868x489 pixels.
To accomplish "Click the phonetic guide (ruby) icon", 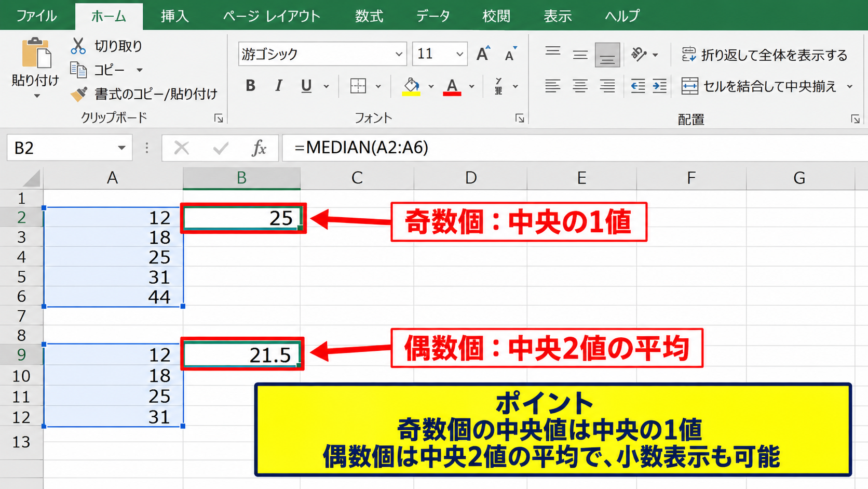I will 498,86.
